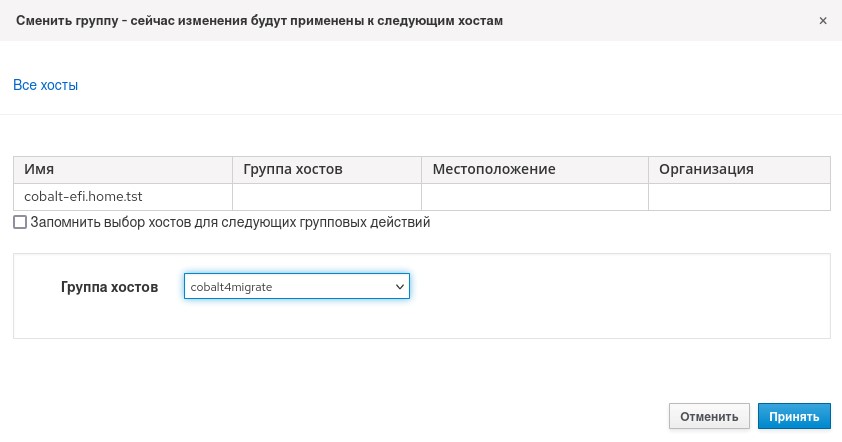Click the 'Местоположение' column header

point(493,169)
